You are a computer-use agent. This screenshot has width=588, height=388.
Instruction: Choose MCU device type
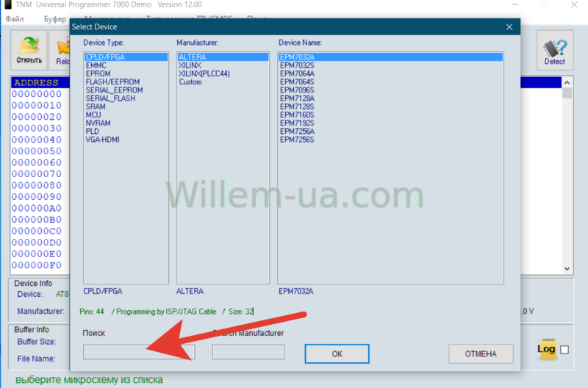coord(93,115)
